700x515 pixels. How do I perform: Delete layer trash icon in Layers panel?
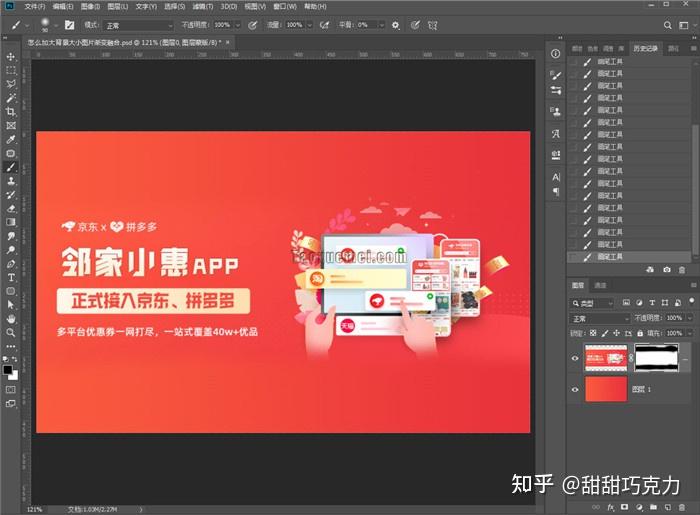[682, 507]
